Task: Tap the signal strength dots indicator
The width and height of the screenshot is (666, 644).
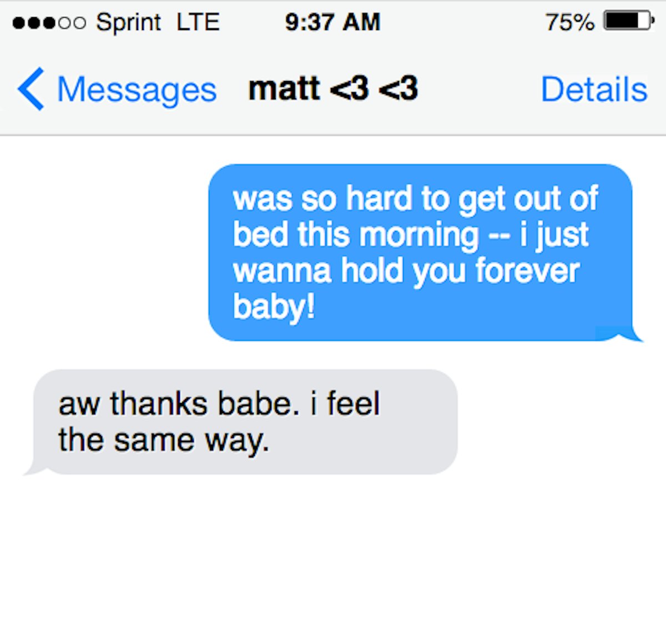Action: [x=49, y=23]
